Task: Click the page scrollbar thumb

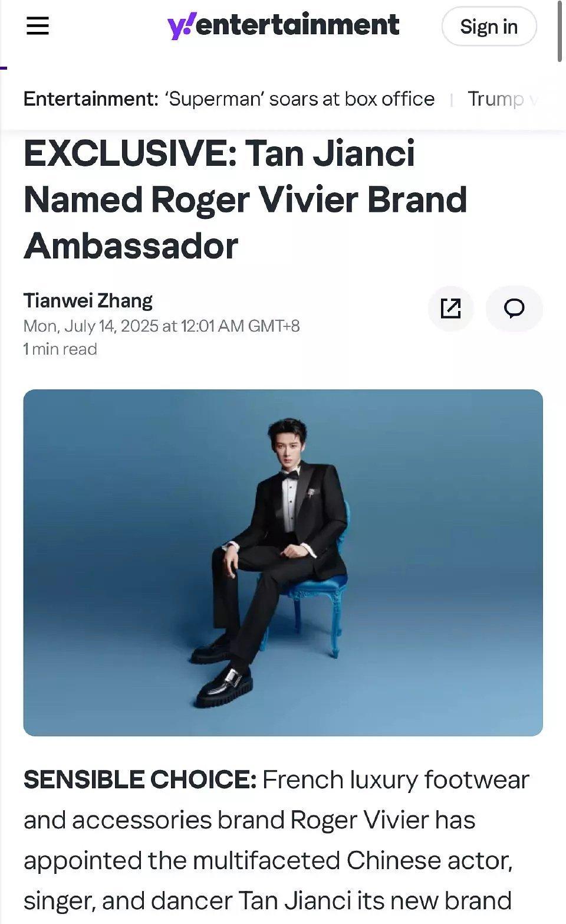Action: coord(560,31)
